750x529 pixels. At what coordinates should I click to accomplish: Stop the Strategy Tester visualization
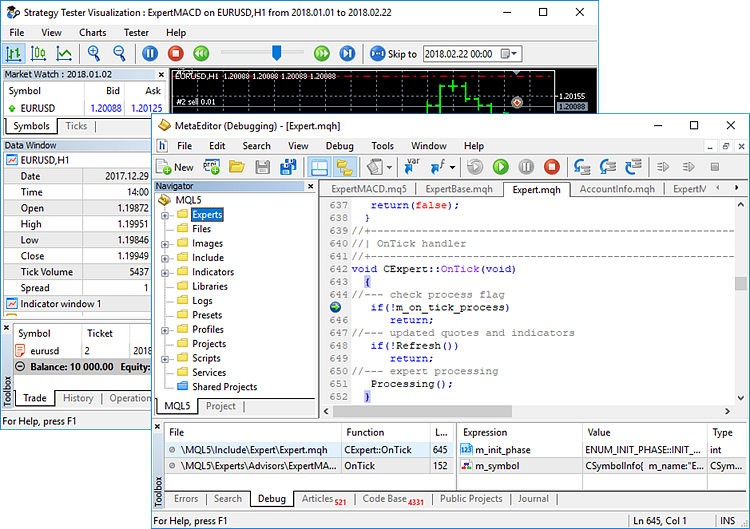[176, 54]
